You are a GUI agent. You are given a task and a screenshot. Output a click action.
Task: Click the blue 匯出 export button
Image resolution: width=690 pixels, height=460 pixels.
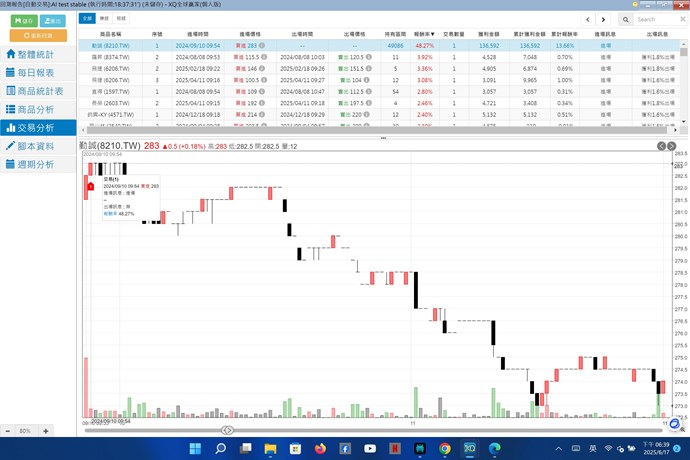[54, 20]
